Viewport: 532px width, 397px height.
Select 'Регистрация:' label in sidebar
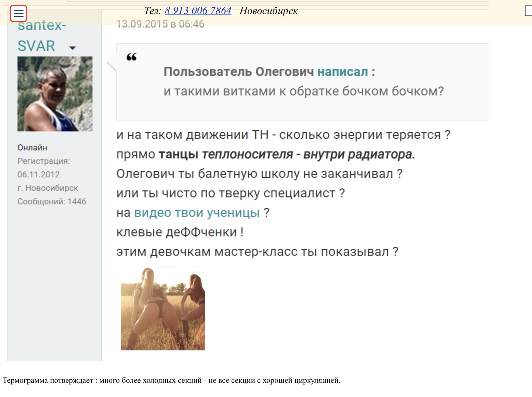[44, 161]
